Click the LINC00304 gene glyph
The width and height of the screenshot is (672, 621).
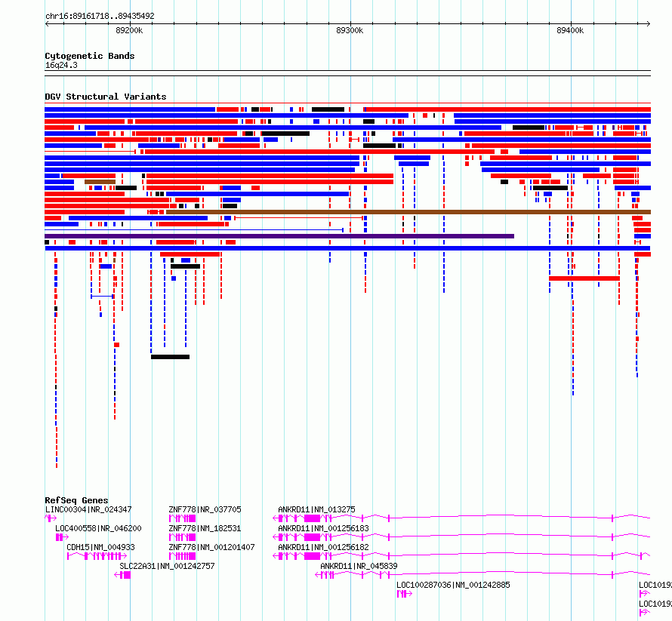(51, 518)
